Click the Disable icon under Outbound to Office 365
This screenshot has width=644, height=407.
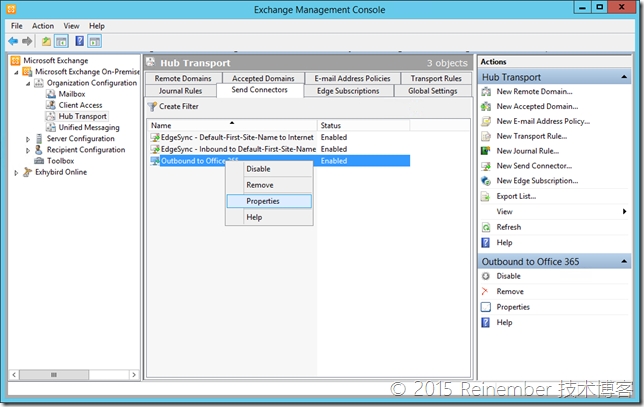(x=486, y=276)
